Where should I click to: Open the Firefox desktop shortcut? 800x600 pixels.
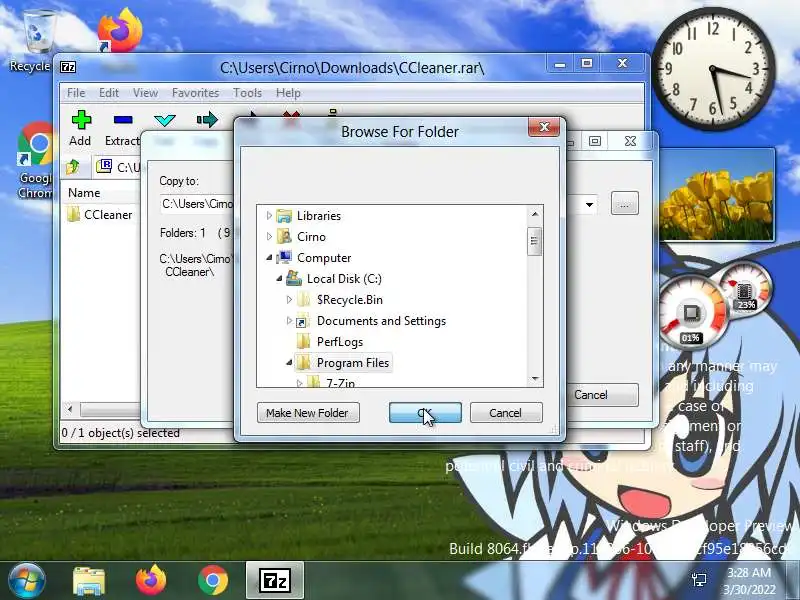click(x=119, y=32)
